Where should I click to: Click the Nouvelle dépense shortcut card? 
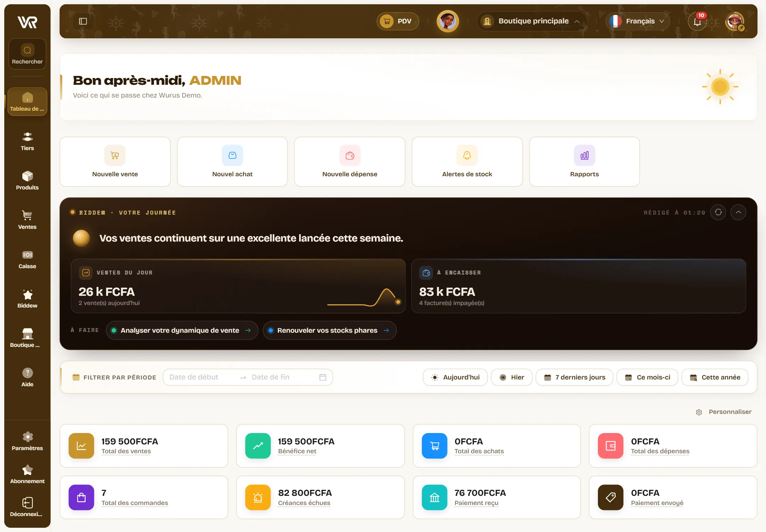(350, 162)
